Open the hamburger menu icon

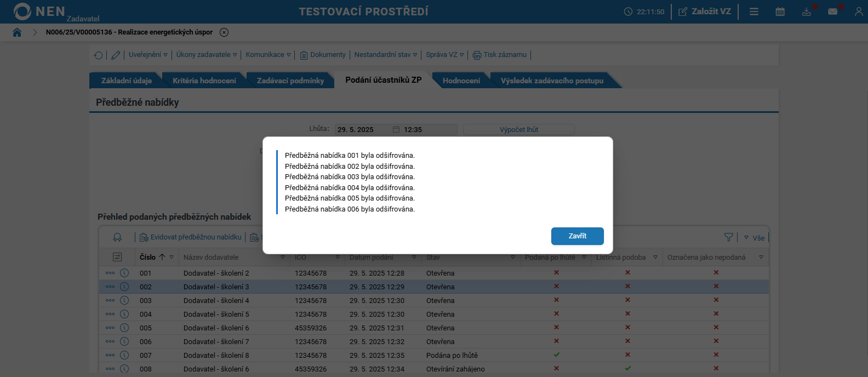point(754,12)
